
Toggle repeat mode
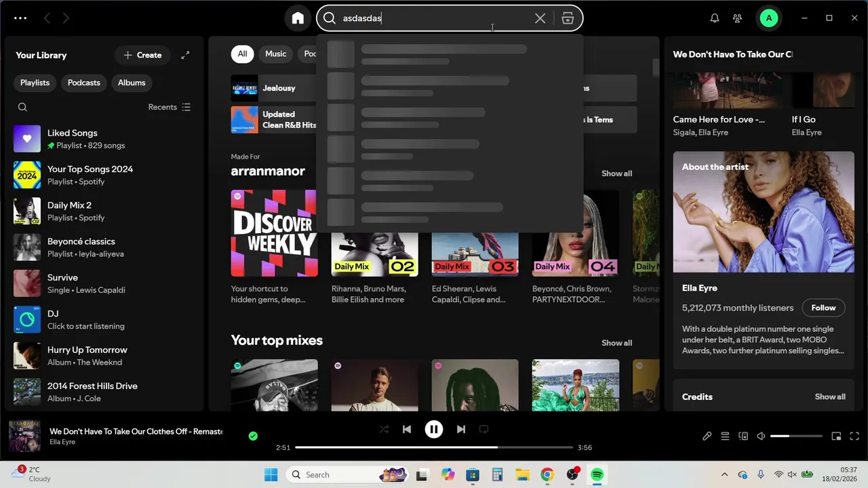(x=484, y=429)
